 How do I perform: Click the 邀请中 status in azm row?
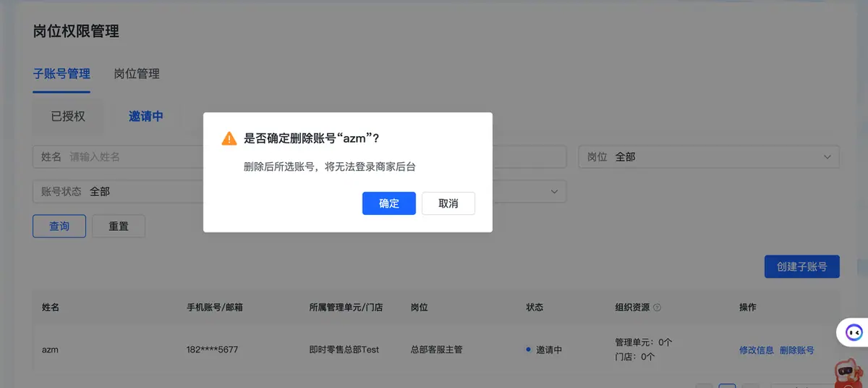point(549,350)
